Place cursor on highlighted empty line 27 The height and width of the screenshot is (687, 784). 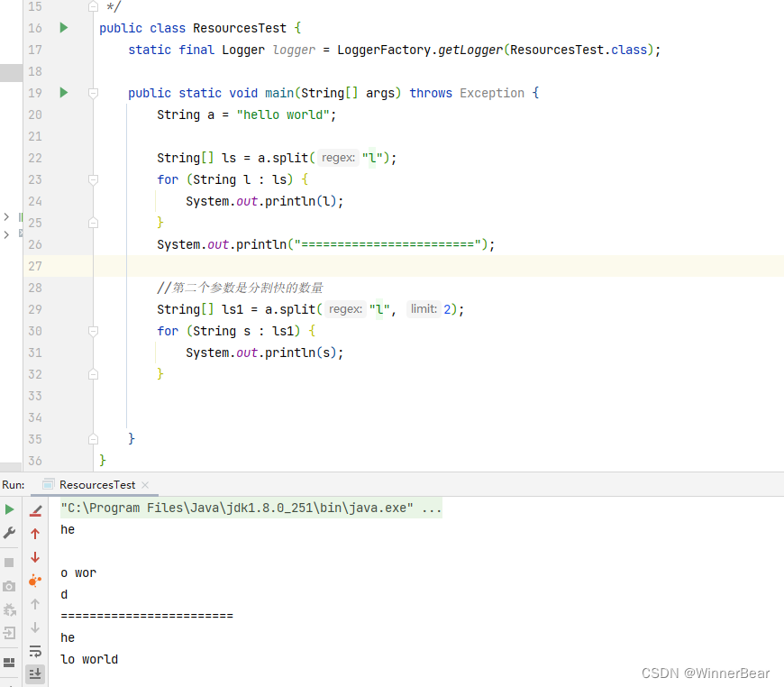pos(439,266)
